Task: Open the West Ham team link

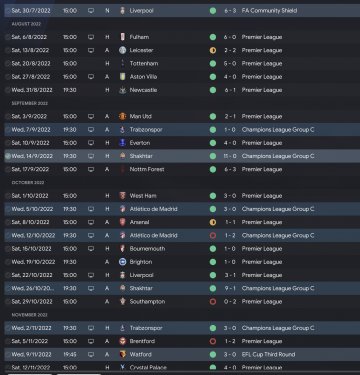Action: [143, 196]
